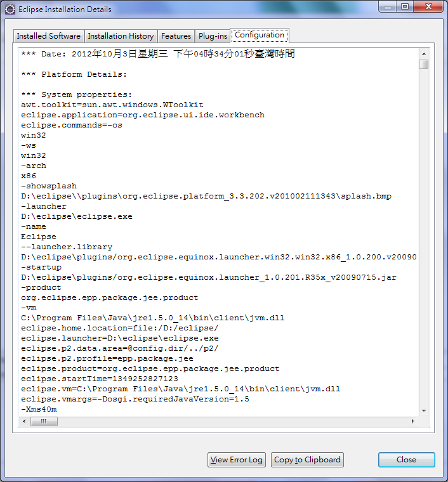Click the horizontal scrollbar thumb

pyautogui.click(x=44, y=422)
